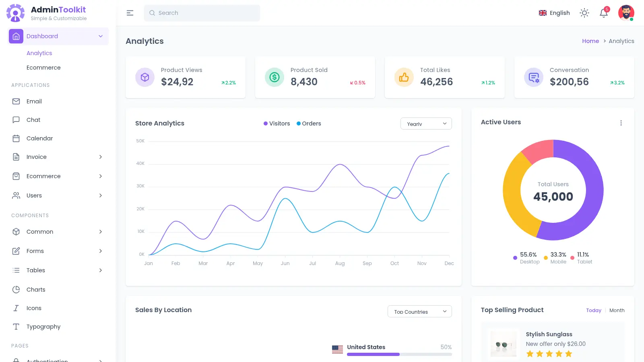Open the Email menu item
Image resolution: width=644 pixels, height=362 pixels.
59,101
